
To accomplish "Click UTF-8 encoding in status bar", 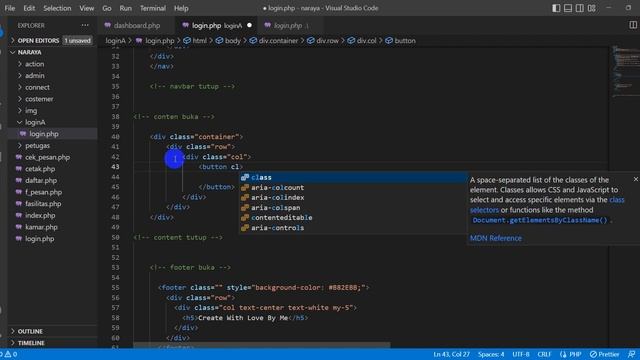I will coord(521,354).
